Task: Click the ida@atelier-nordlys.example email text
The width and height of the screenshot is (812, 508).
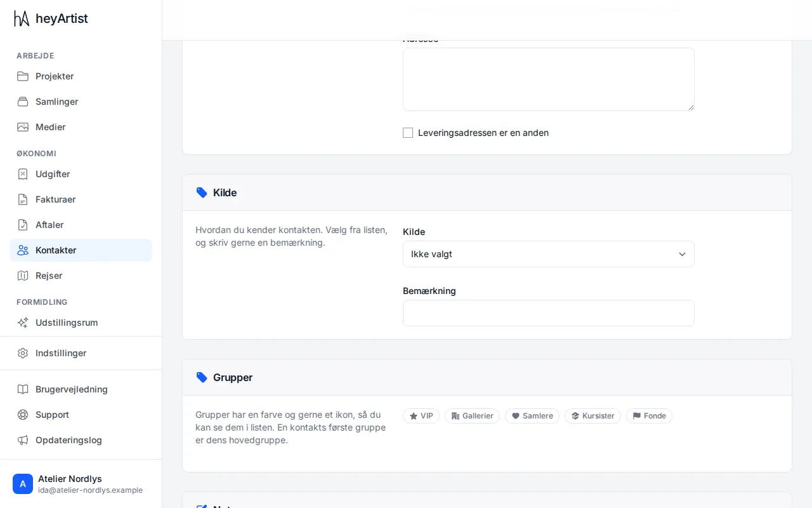Action: (90, 490)
